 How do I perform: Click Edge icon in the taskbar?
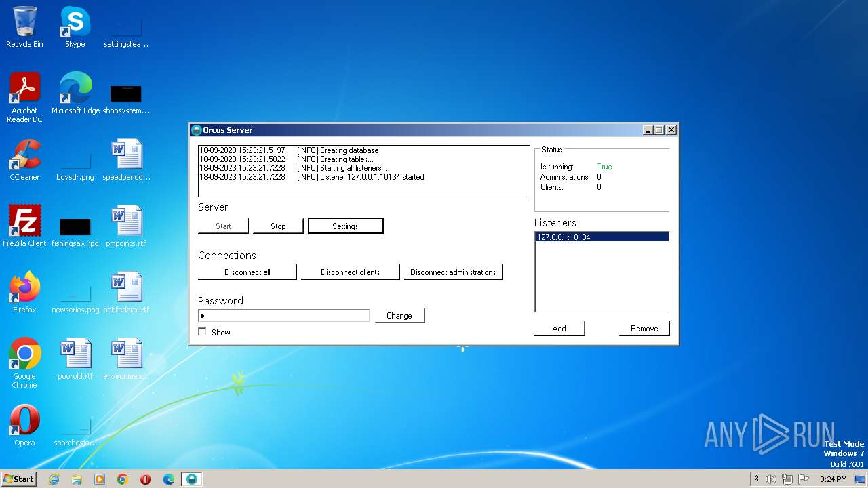[169, 479]
